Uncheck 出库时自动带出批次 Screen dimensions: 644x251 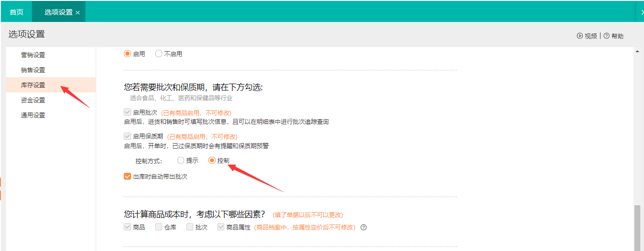pos(127,176)
